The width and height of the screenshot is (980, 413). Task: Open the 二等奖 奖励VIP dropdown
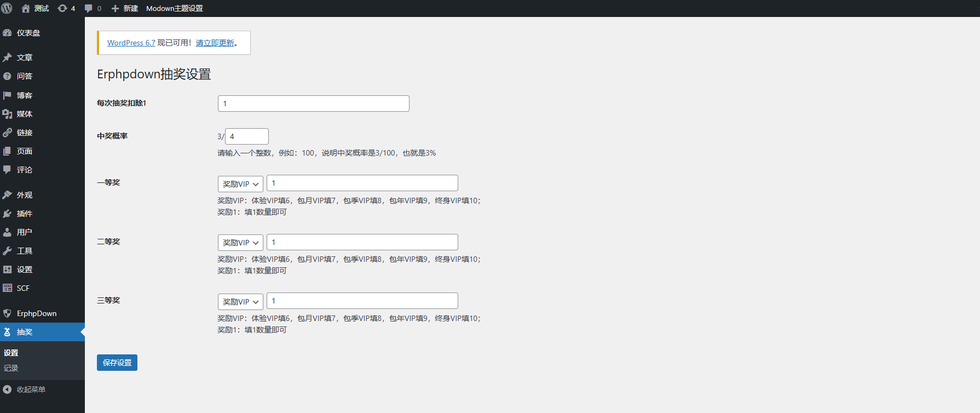click(x=240, y=243)
